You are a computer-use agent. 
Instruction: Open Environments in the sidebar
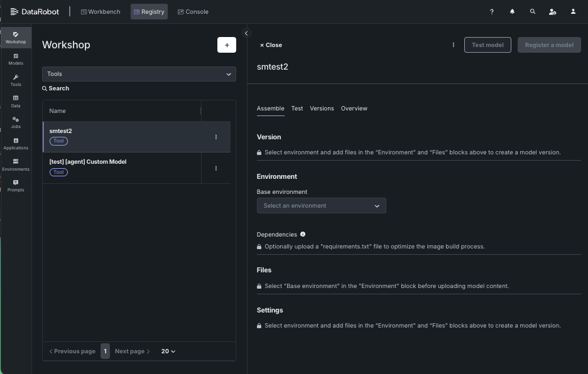coord(16,165)
